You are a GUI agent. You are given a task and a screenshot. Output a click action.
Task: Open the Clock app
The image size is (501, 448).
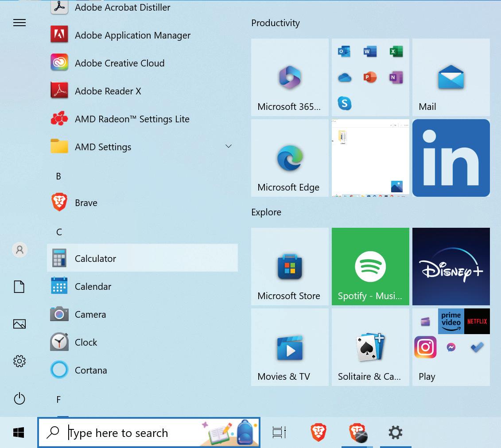point(142,342)
